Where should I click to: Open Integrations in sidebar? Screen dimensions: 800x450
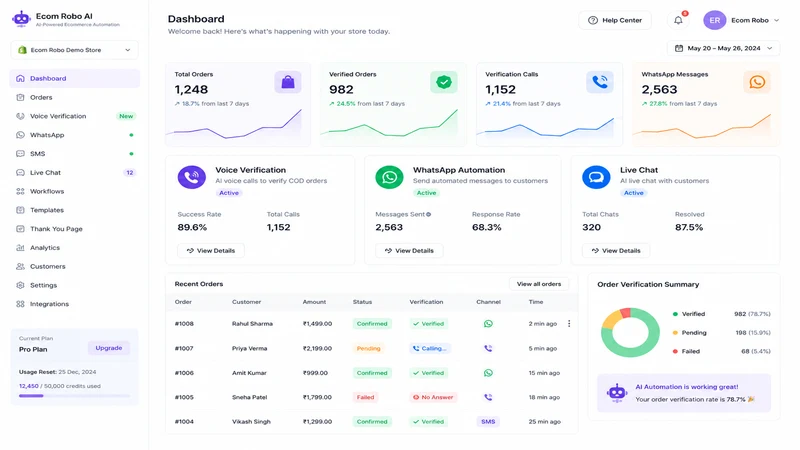(x=74, y=304)
